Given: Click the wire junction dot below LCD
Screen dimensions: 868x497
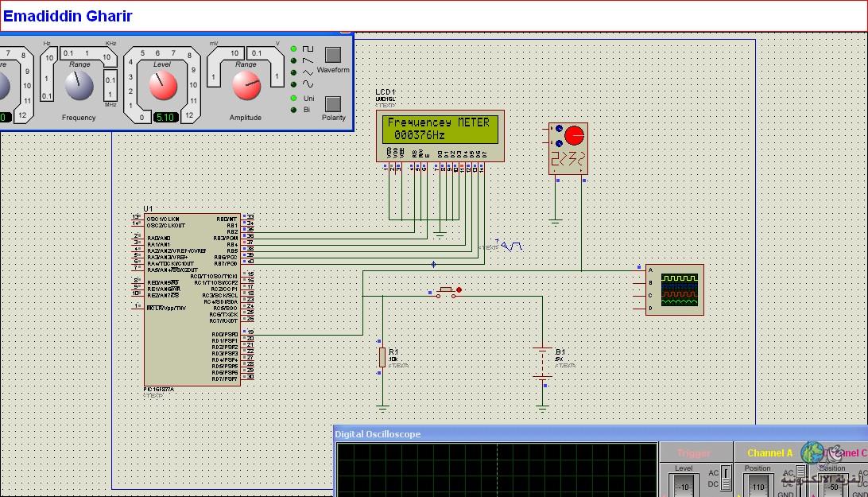Looking at the screenshot, I should (x=433, y=265).
